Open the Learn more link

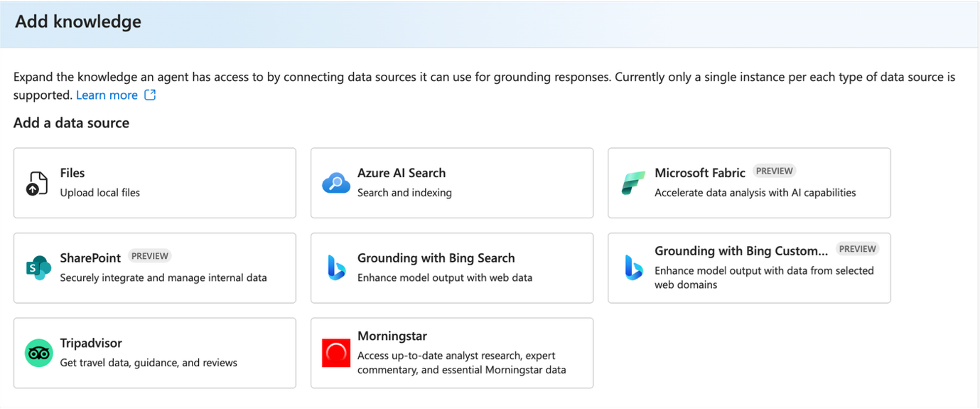[107, 95]
